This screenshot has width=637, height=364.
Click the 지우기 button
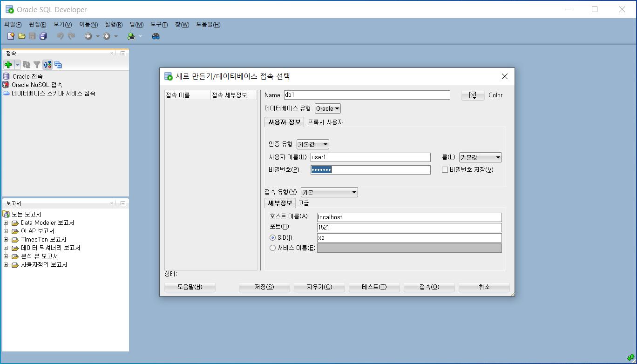pos(319,287)
